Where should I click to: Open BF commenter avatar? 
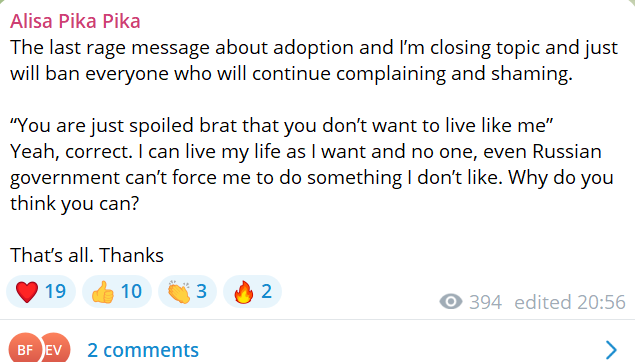(x=25, y=349)
